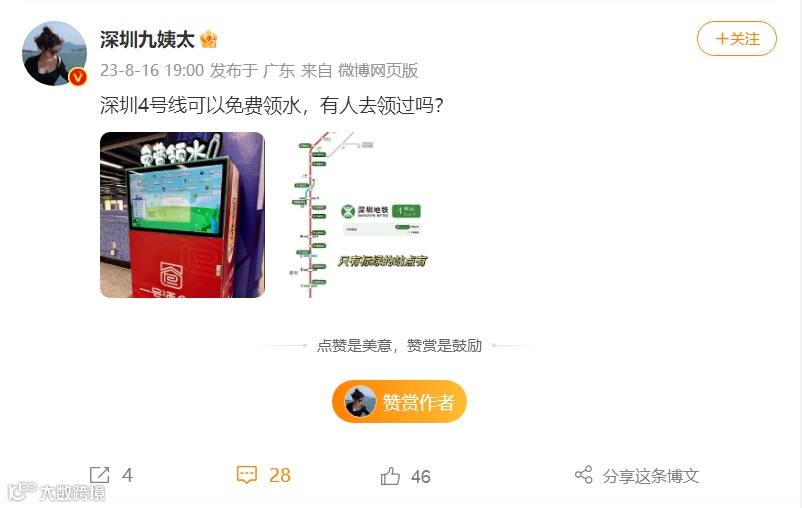Click the 微博网页版 source link
This screenshot has width=802, height=508.
click(378, 70)
